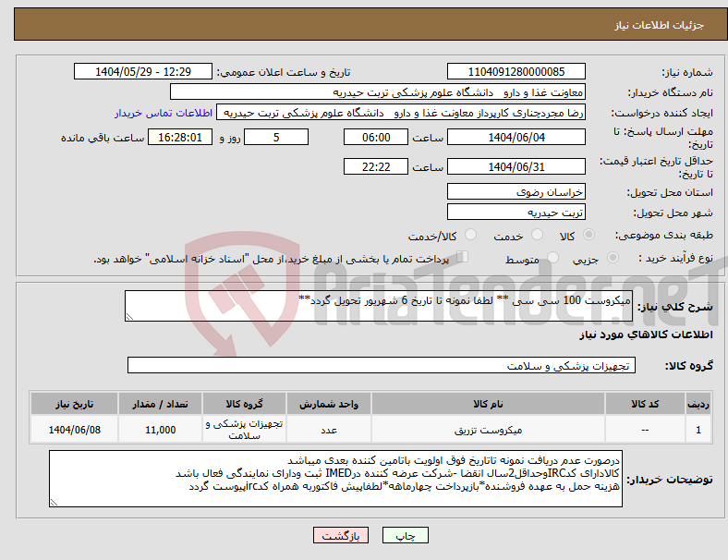Viewport: 728px width, 560px height.
Task: Select the کالا/خدمت radio button
Action: pyautogui.click(x=471, y=235)
